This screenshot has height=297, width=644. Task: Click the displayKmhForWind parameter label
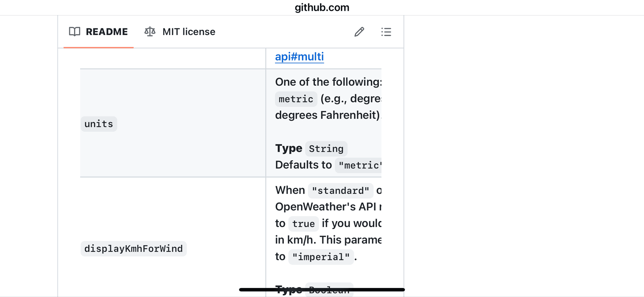[x=134, y=249]
